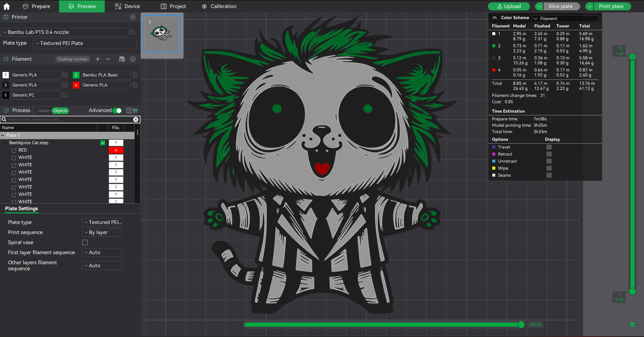The height and width of the screenshot is (337, 644).
Task: Edit filament 1 Generic PLA preset
Action: 65,75
